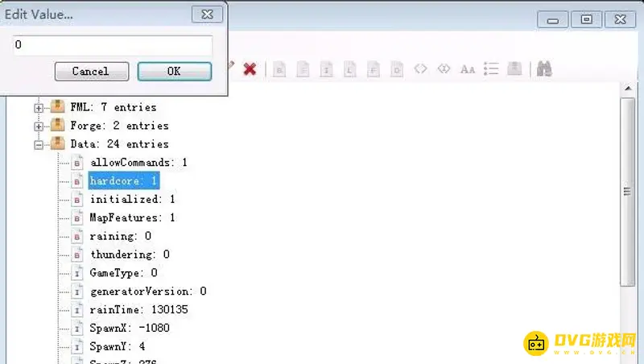Viewport: 644px width, 364px height.
Task: Close the Edit Value dialog window
Action: 207,14
